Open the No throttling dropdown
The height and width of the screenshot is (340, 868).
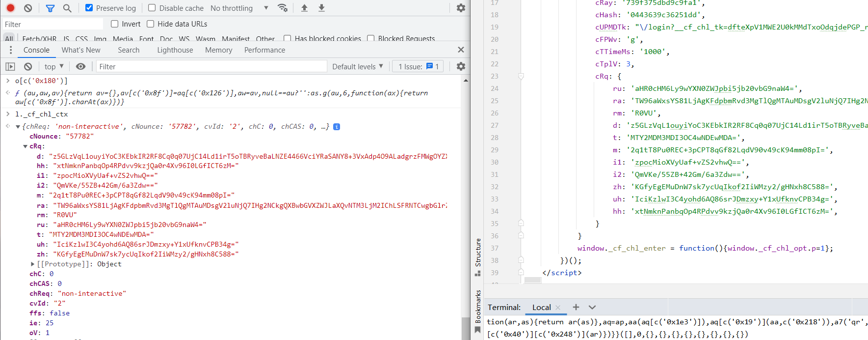coord(239,8)
